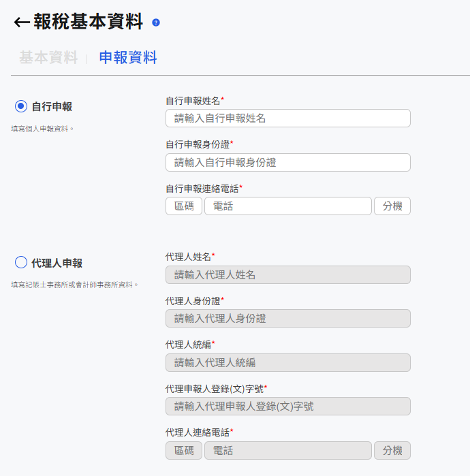
Task: Switch to 基本資料 tab
Action: 48,58
